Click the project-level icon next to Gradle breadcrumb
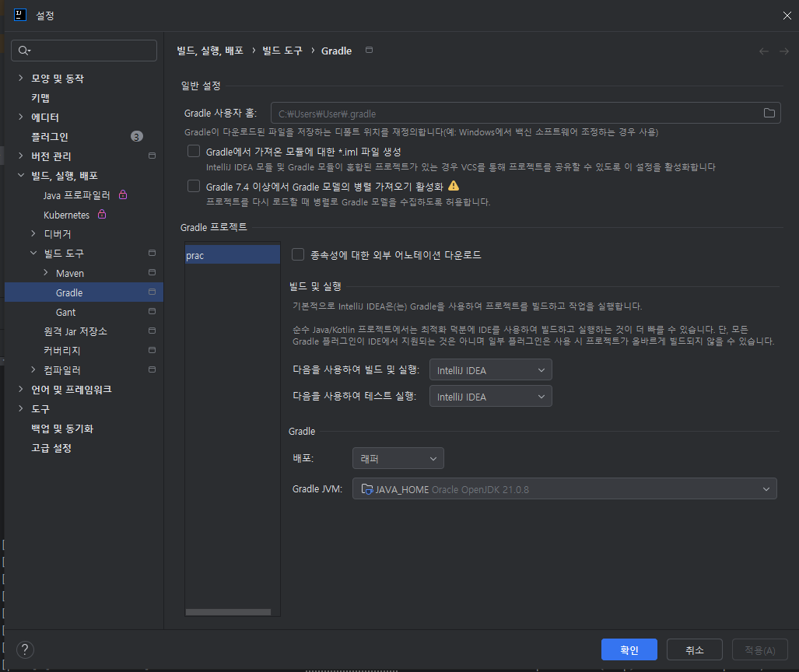The width and height of the screenshot is (799, 672). tap(370, 50)
